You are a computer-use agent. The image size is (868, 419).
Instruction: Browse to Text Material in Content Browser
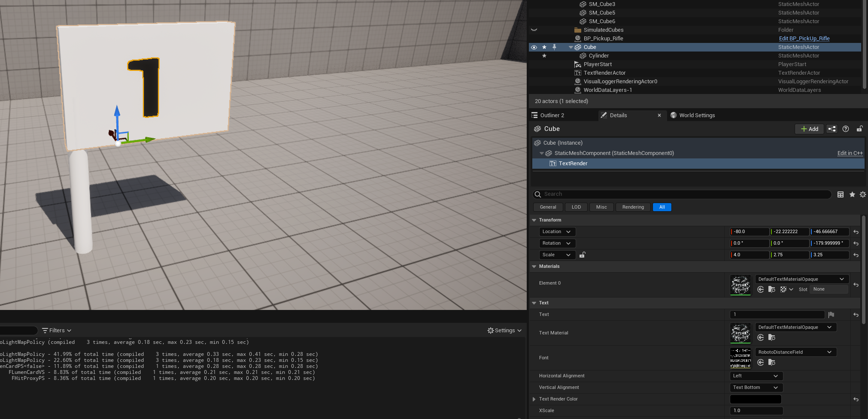tap(772, 337)
